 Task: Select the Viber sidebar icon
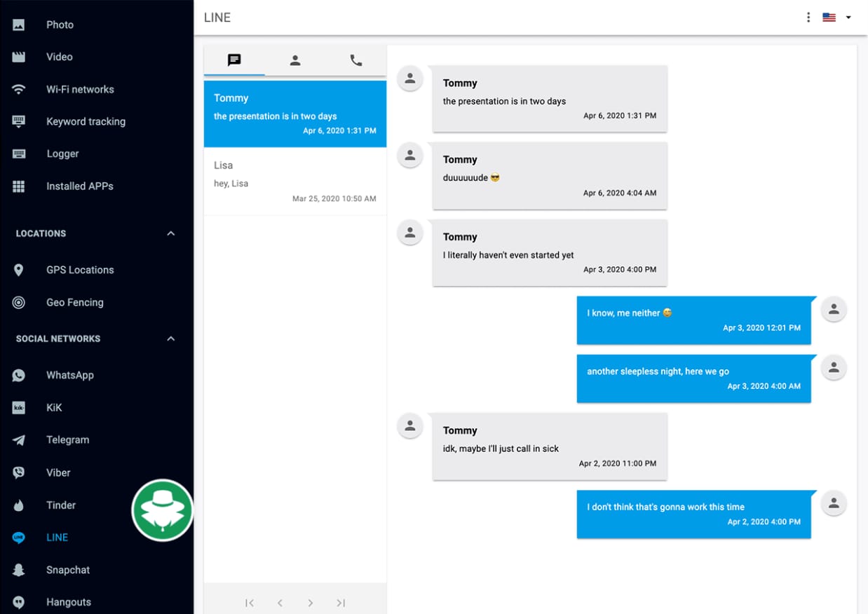(x=18, y=472)
